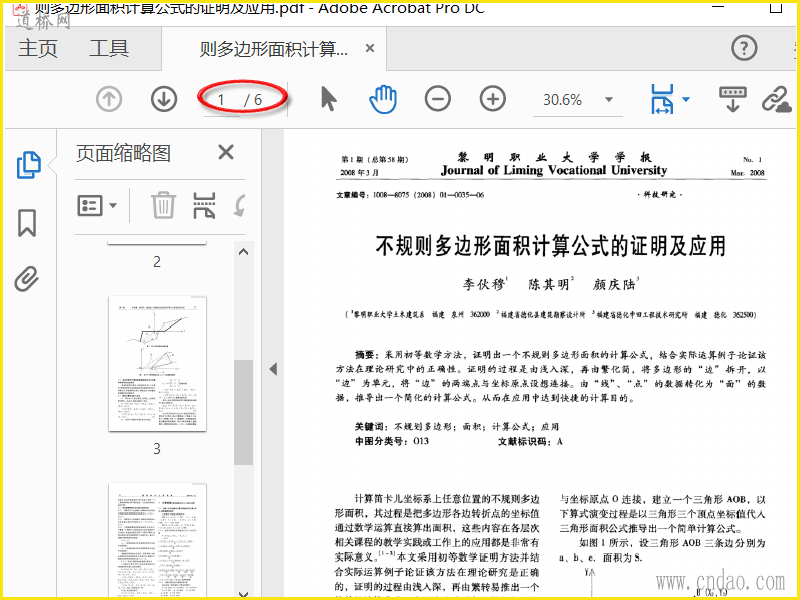
Task: Select the 则多边形面积计算... document tab
Action: point(273,49)
